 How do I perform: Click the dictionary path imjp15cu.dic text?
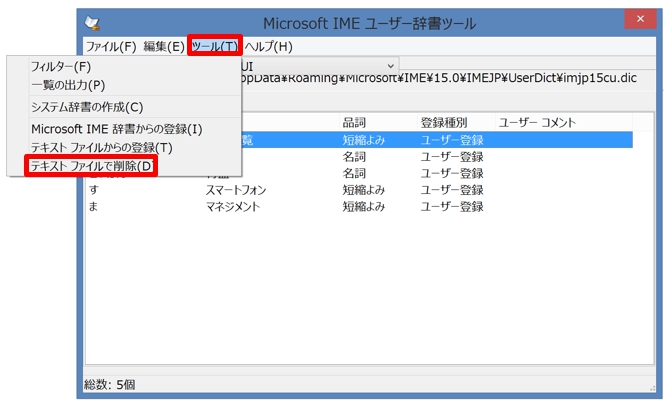[x=439, y=78]
